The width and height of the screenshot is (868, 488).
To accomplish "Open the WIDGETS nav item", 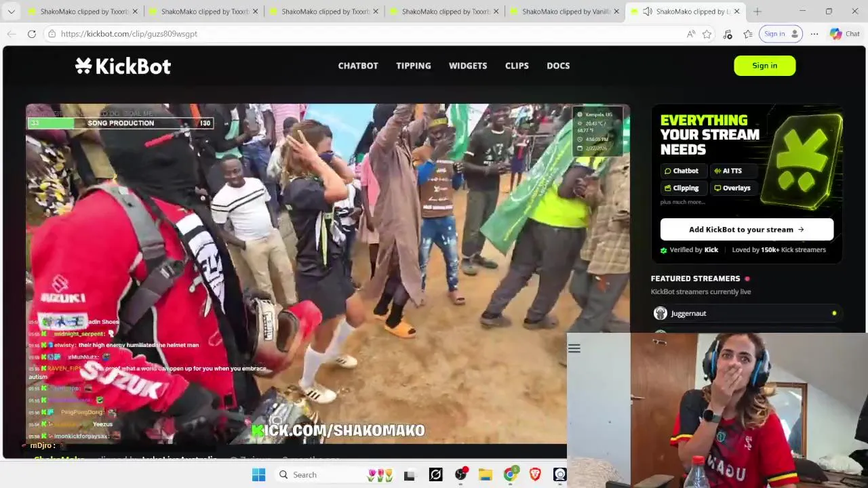I will point(468,66).
